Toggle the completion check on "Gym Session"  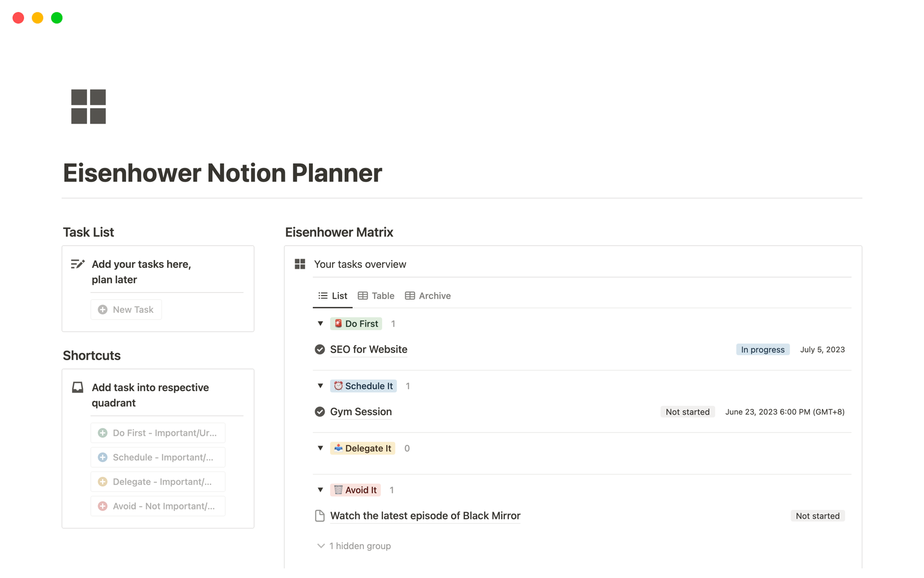[320, 412]
